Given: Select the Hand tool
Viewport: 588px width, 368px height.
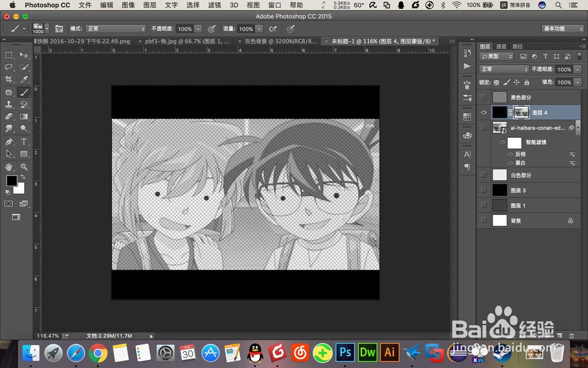Looking at the screenshot, I should click(x=9, y=167).
